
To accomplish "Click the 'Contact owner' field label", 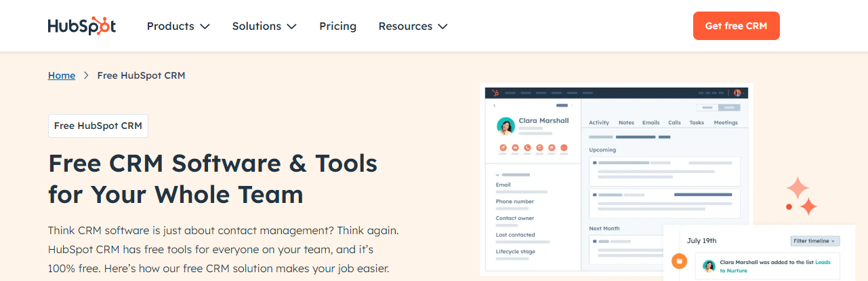I will (515, 219).
